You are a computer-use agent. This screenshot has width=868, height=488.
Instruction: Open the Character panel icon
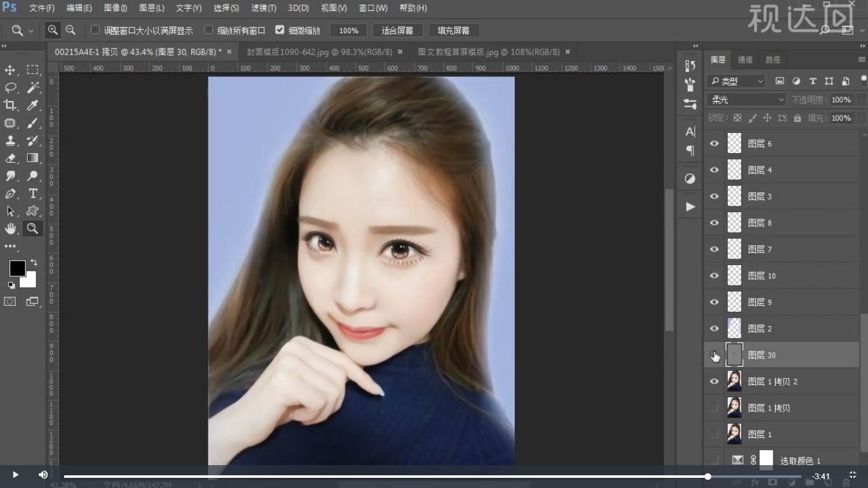(x=690, y=132)
